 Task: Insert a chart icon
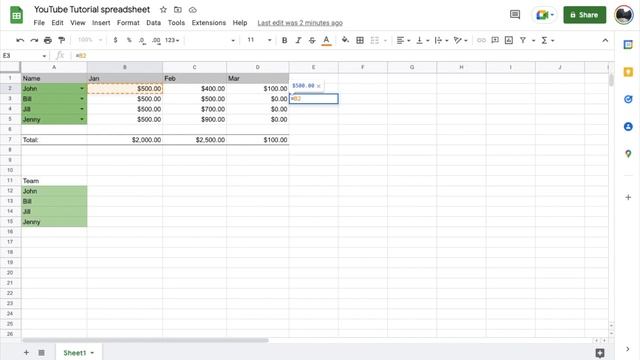509,40
